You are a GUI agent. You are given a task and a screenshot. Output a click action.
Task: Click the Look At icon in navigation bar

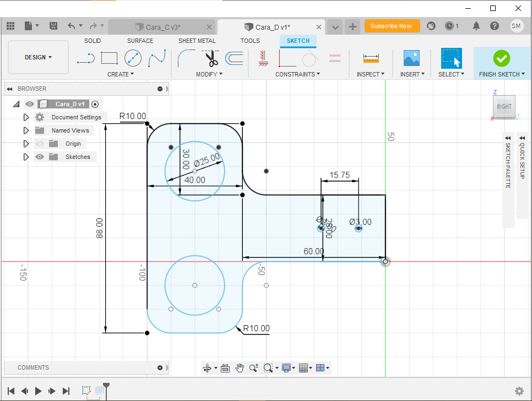pyautogui.click(x=225, y=368)
